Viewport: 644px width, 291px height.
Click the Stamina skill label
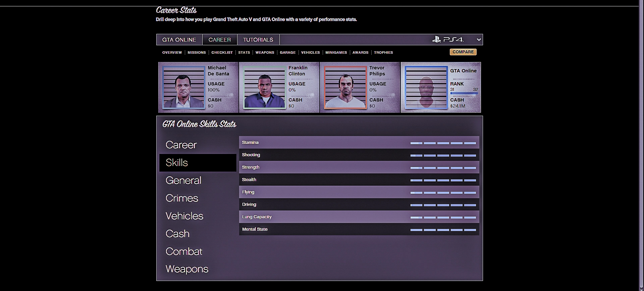coord(250,142)
